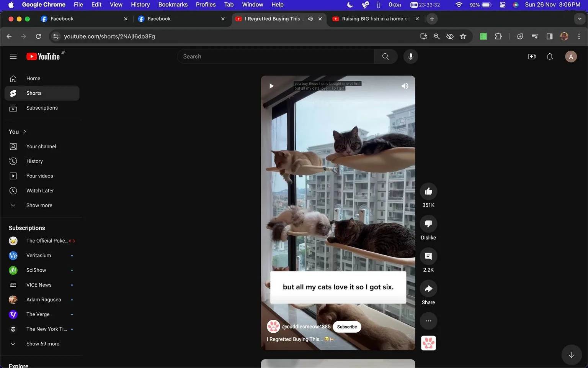
Task: Open YouTube notifications bell
Action: pyautogui.click(x=549, y=56)
